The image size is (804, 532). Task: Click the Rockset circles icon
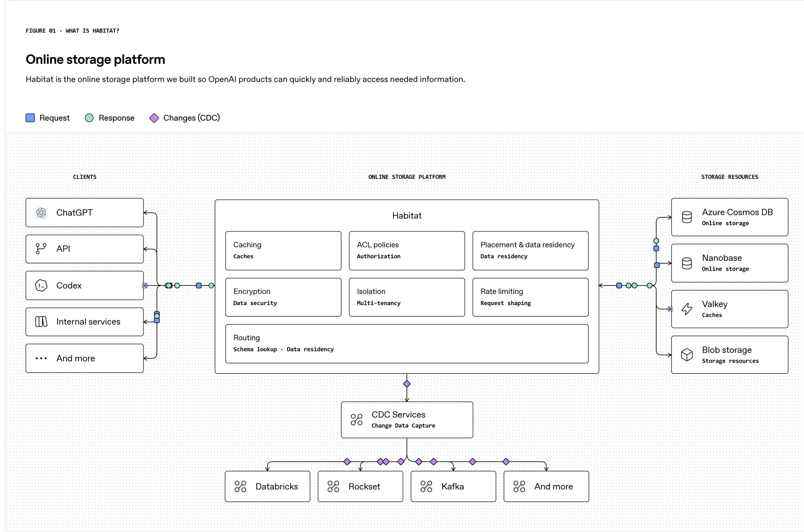coord(333,486)
